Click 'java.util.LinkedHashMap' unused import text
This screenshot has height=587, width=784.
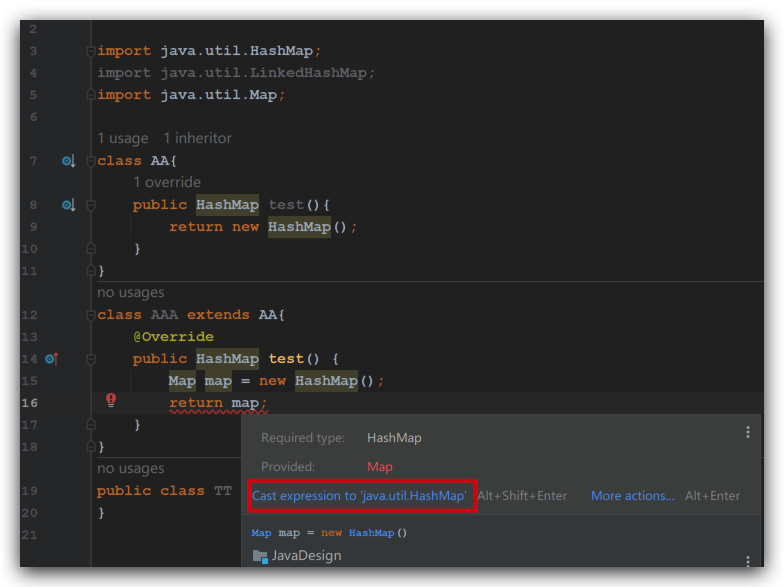tap(264, 73)
